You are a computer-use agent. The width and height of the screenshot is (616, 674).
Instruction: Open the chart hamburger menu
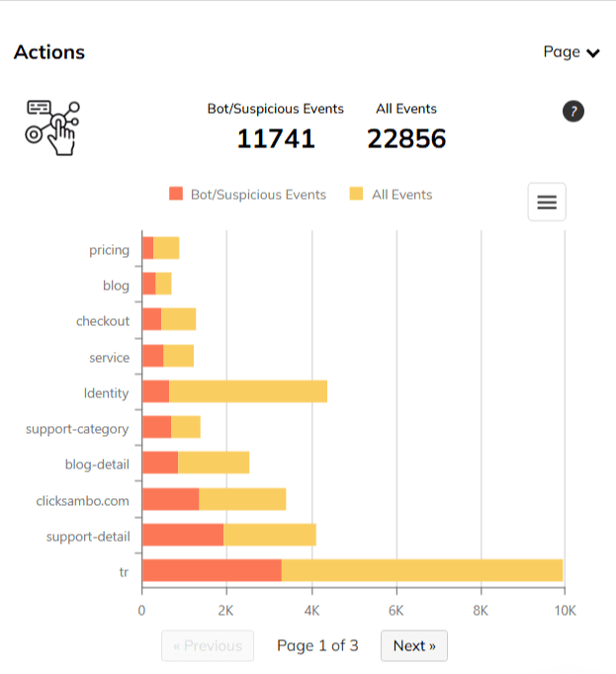[x=547, y=203]
